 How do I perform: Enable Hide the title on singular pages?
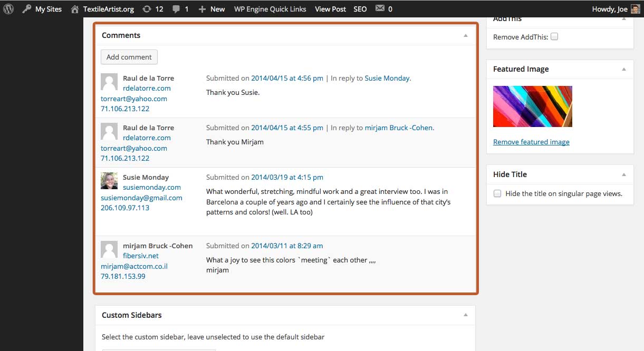[x=497, y=193]
